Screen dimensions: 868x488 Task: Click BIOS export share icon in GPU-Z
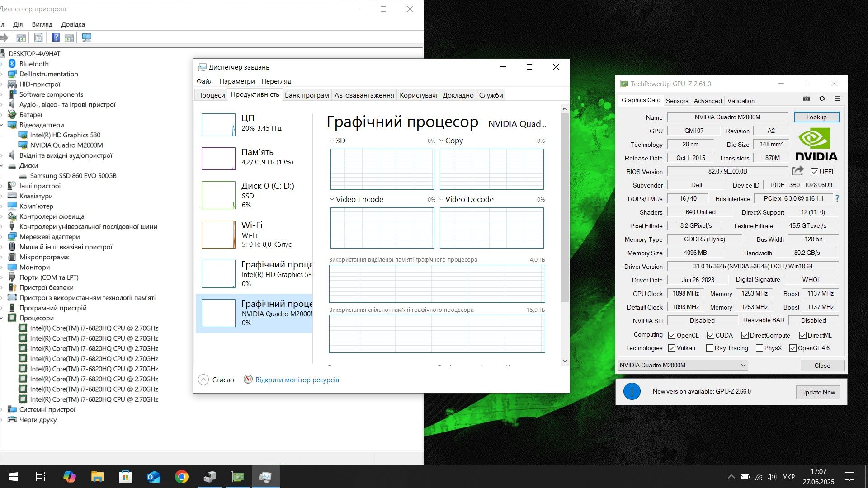click(798, 171)
